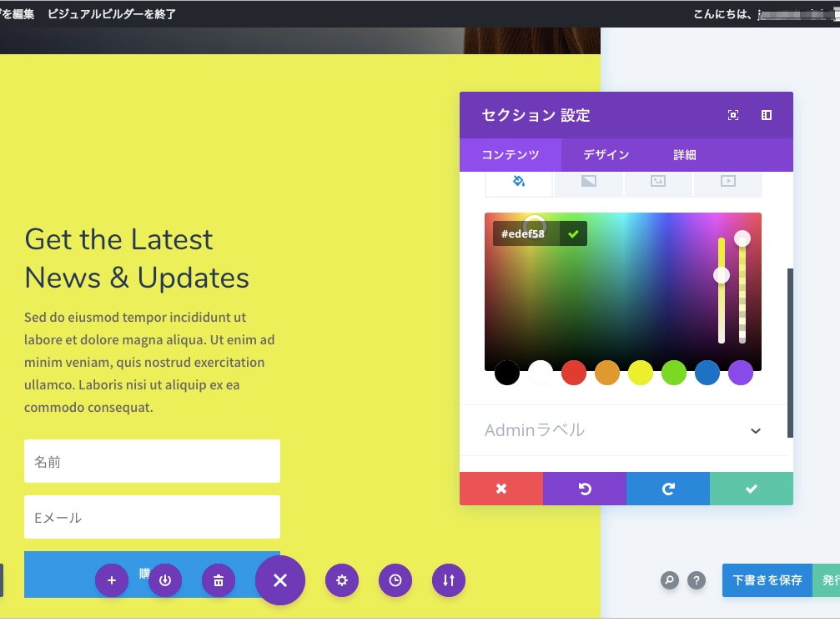Expand the Adminラベル section
Image resolution: width=840 pixels, height=622 pixels.
[623, 430]
